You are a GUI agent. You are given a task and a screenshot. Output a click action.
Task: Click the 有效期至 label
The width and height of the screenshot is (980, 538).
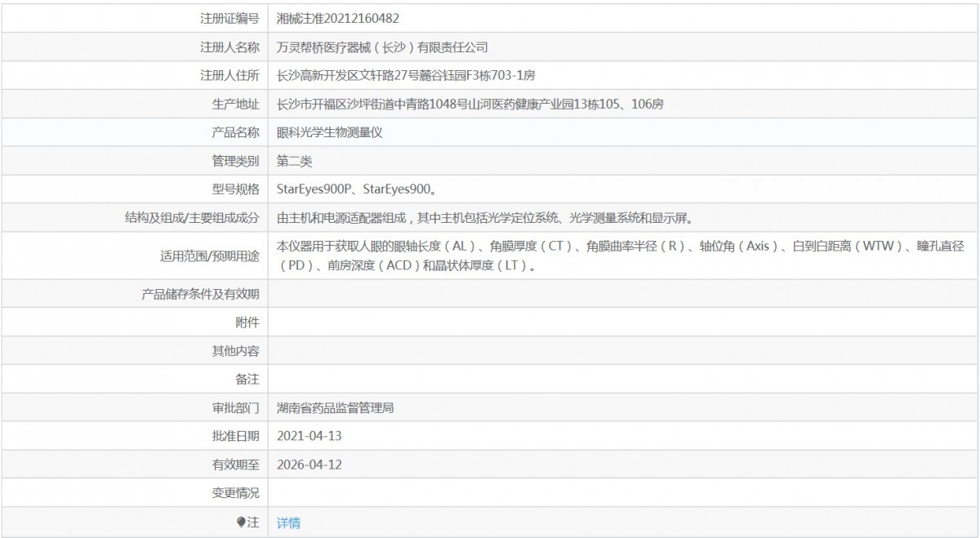pos(235,465)
